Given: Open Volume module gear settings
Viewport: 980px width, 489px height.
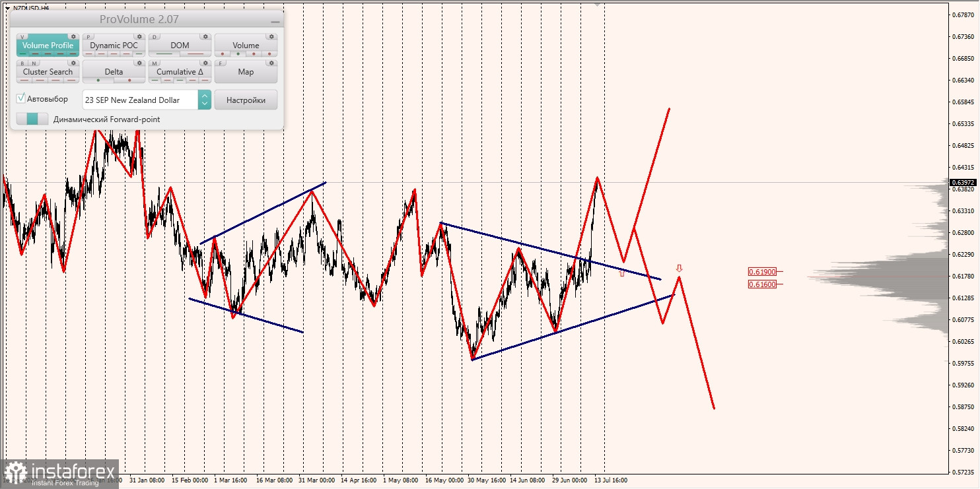Looking at the screenshot, I should click(x=271, y=37).
